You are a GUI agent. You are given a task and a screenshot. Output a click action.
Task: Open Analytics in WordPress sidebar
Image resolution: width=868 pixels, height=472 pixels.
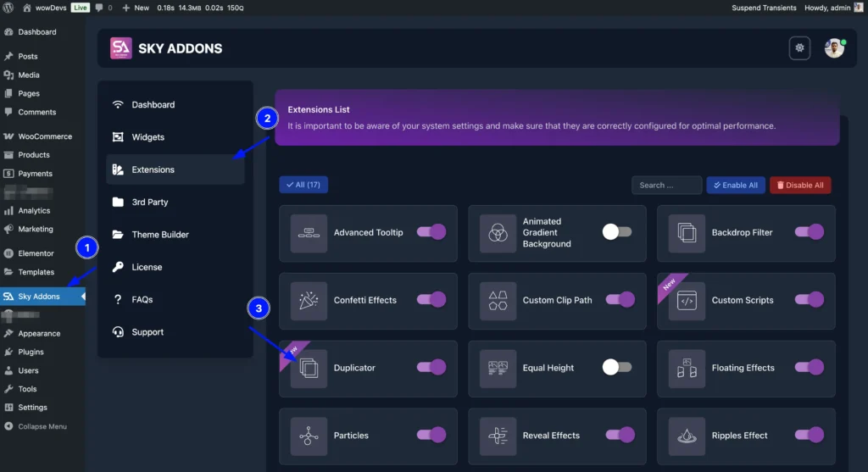click(x=42, y=210)
